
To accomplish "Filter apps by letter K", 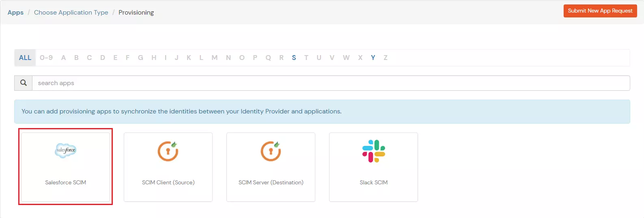I will 189,58.
